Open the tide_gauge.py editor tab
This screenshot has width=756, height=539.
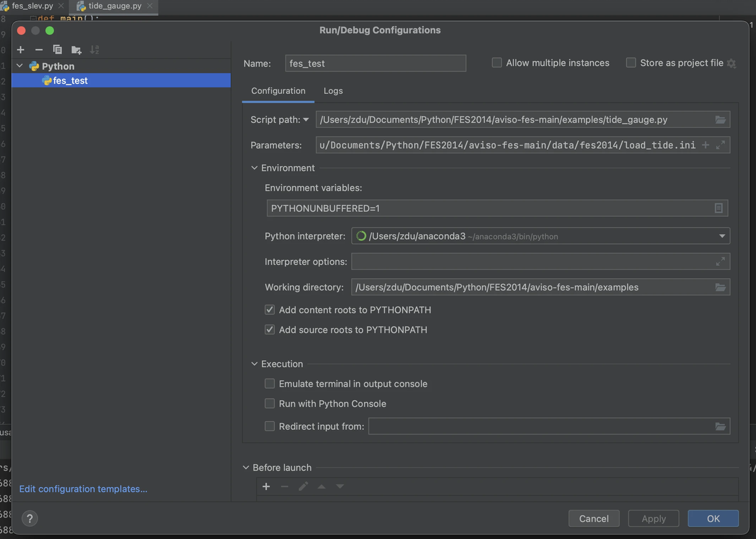[x=115, y=6]
